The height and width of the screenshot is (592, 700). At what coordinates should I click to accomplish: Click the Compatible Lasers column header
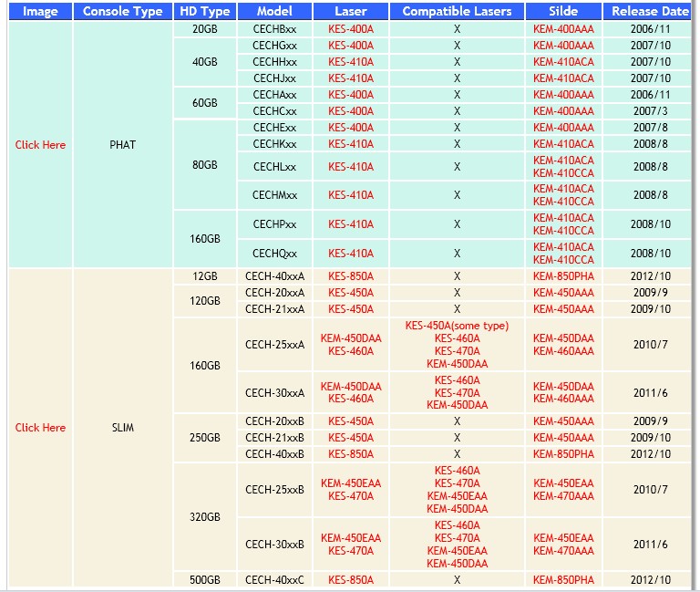[x=457, y=11]
